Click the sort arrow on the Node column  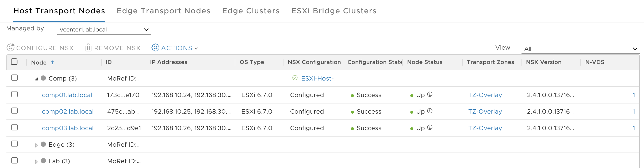tap(53, 62)
